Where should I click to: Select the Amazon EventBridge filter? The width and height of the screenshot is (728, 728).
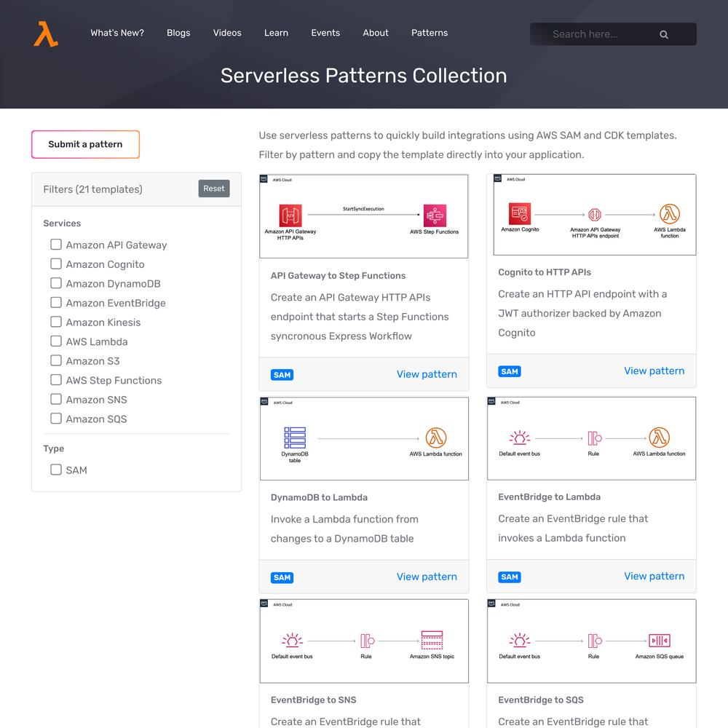click(x=56, y=302)
